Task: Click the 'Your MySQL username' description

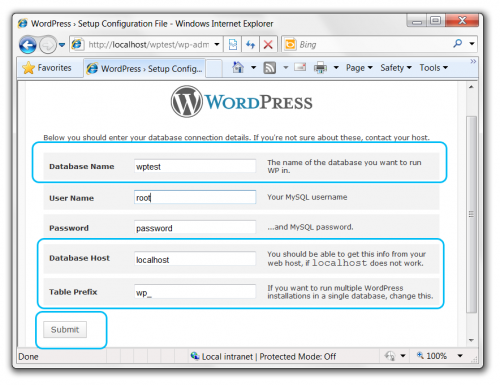Action: click(x=307, y=197)
